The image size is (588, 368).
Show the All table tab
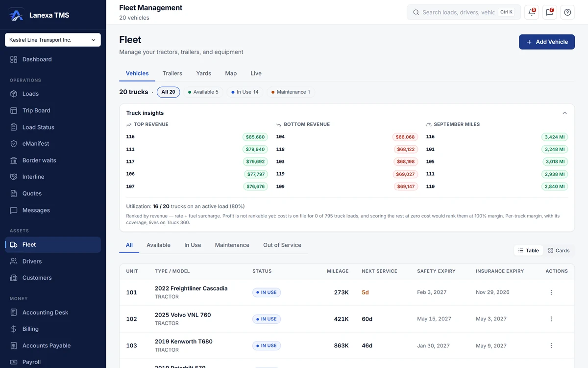coord(129,245)
